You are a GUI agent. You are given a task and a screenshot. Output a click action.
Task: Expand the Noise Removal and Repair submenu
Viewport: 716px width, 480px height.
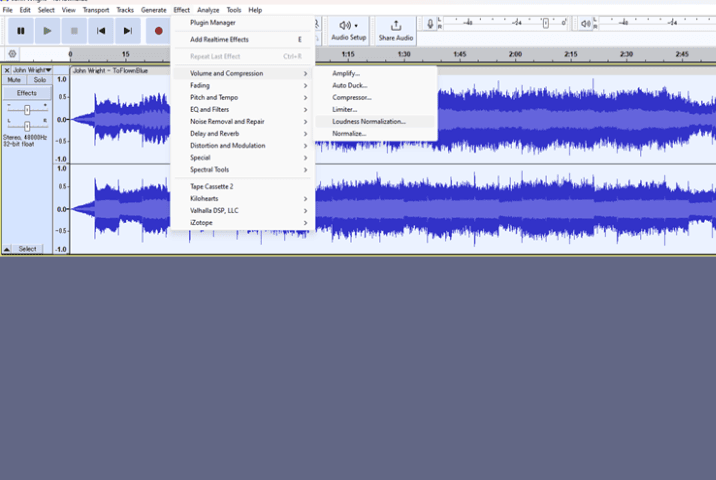(242, 121)
